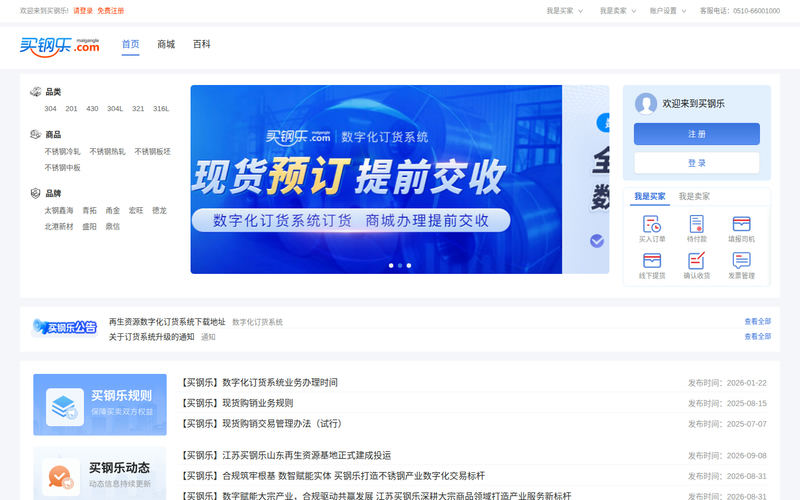Select the 430 category link
Viewport: 800px width, 500px height.
point(92,109)
